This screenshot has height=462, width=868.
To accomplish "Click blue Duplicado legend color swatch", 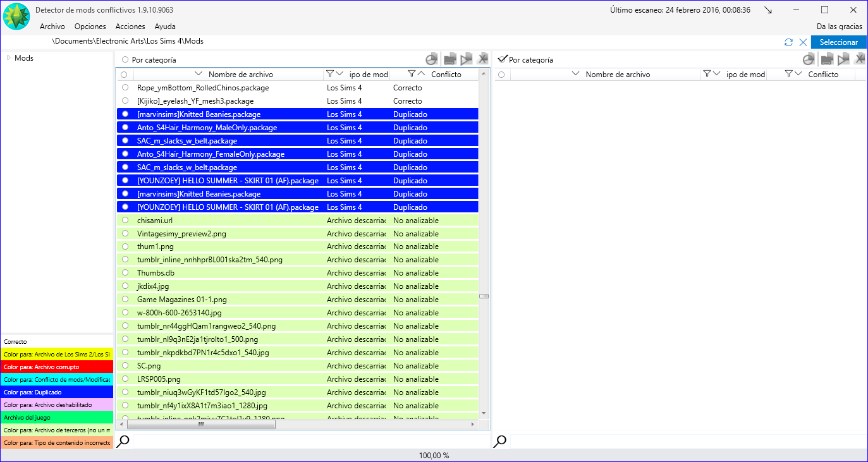I will pos(57,392).
